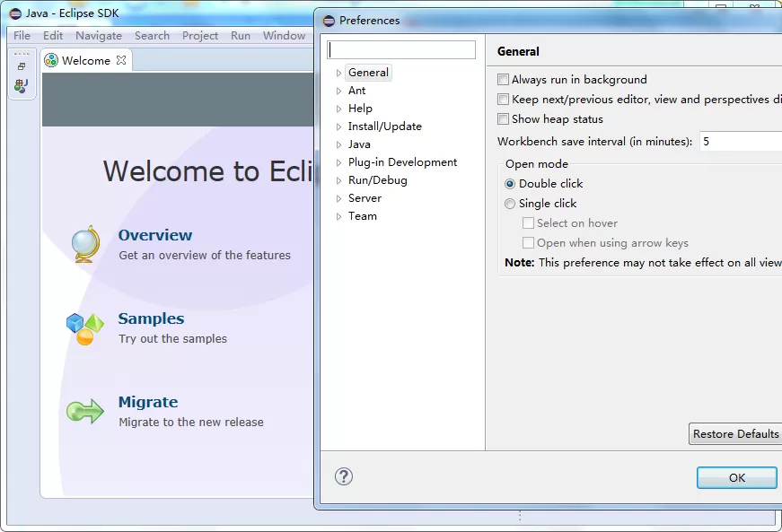
Task: Expand the Java preferences tree node
Action: [338, 145]
